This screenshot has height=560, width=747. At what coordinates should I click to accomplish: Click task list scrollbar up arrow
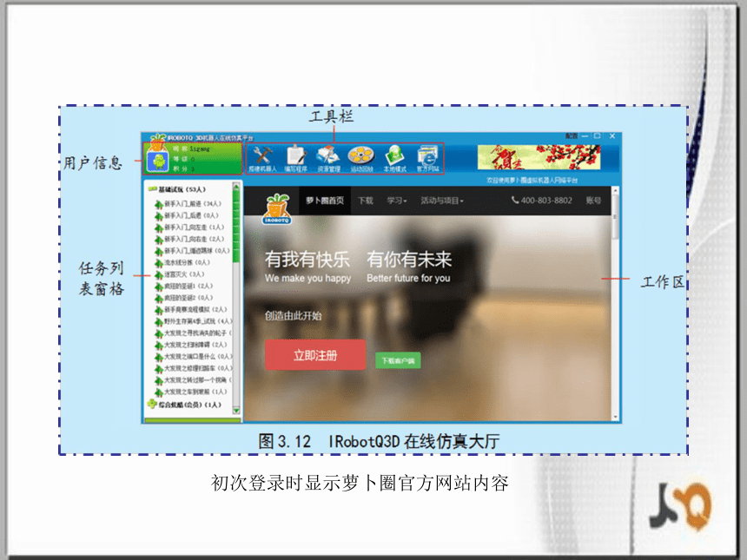(x=235, y=186)
